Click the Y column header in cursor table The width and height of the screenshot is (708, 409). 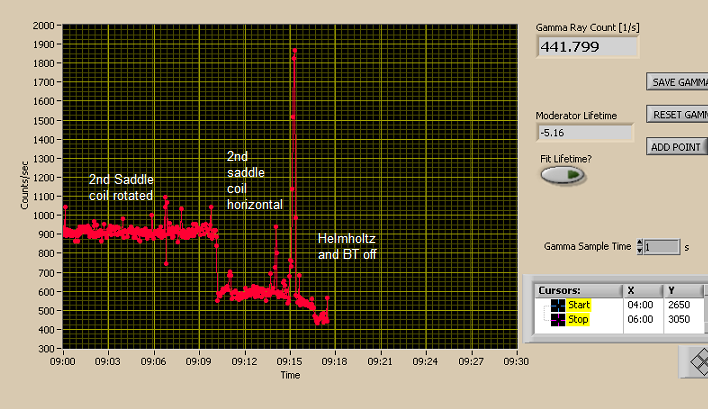point(683,291)
